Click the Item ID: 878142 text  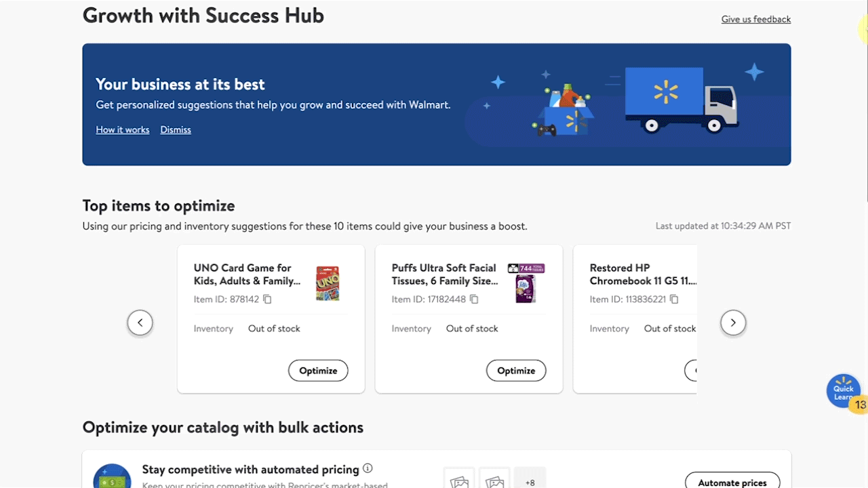[226, 300]
